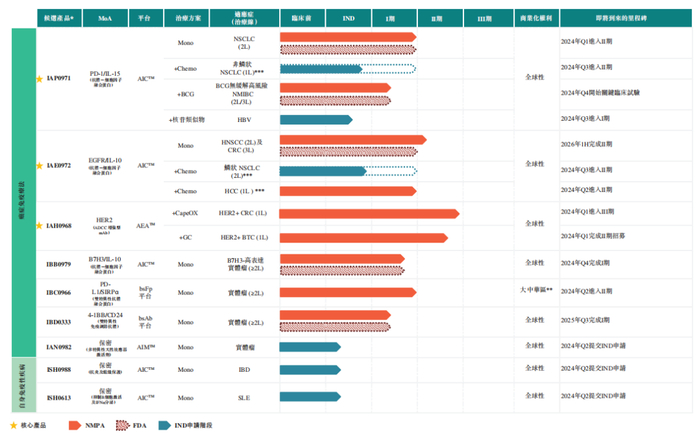
Task: Click the EGFR/IL-10 MoA cell
Action: click(105, 166)
